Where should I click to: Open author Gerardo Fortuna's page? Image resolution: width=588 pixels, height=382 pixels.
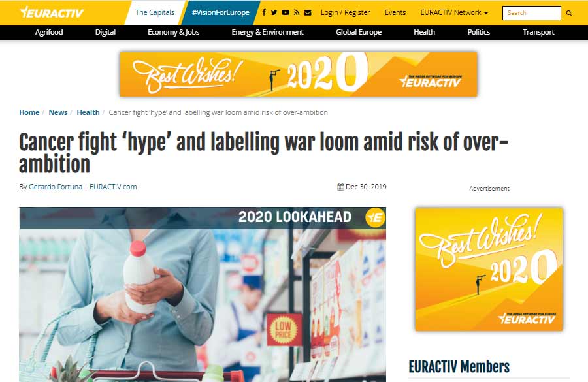[55, 187]
